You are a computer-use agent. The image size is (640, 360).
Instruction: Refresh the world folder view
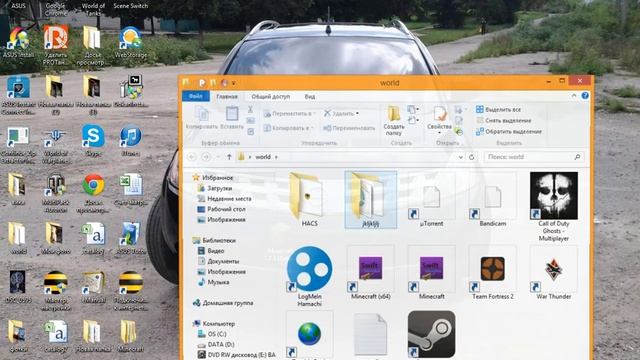[471, 157]
